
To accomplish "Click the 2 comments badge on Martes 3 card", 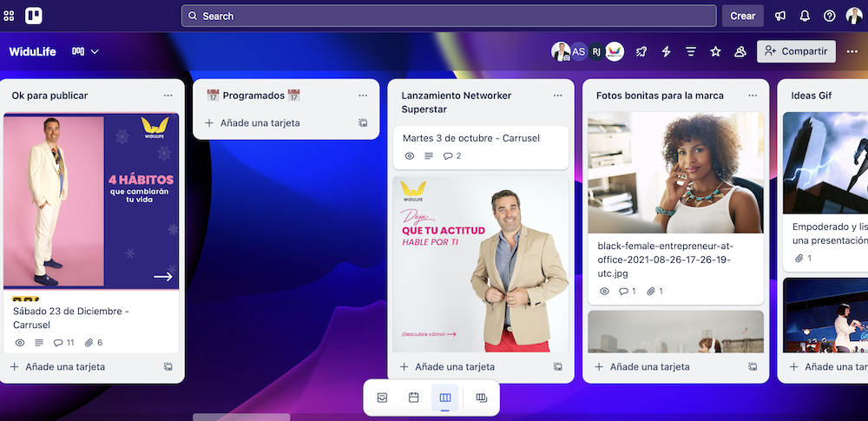I will tap(452, 156).
